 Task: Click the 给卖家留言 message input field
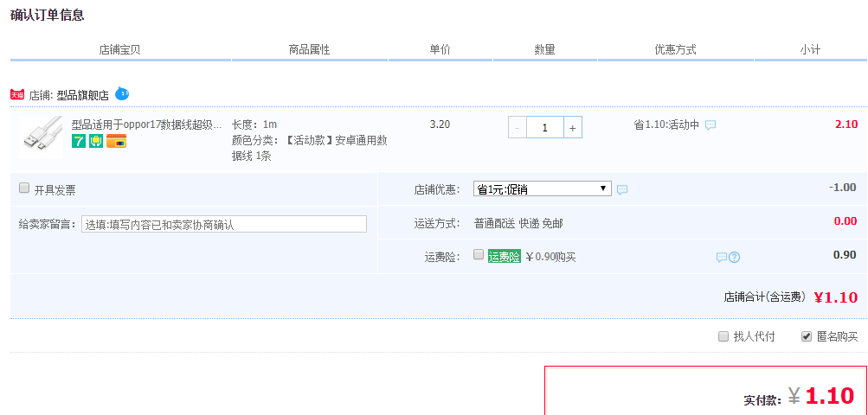[x=223, y=224]
